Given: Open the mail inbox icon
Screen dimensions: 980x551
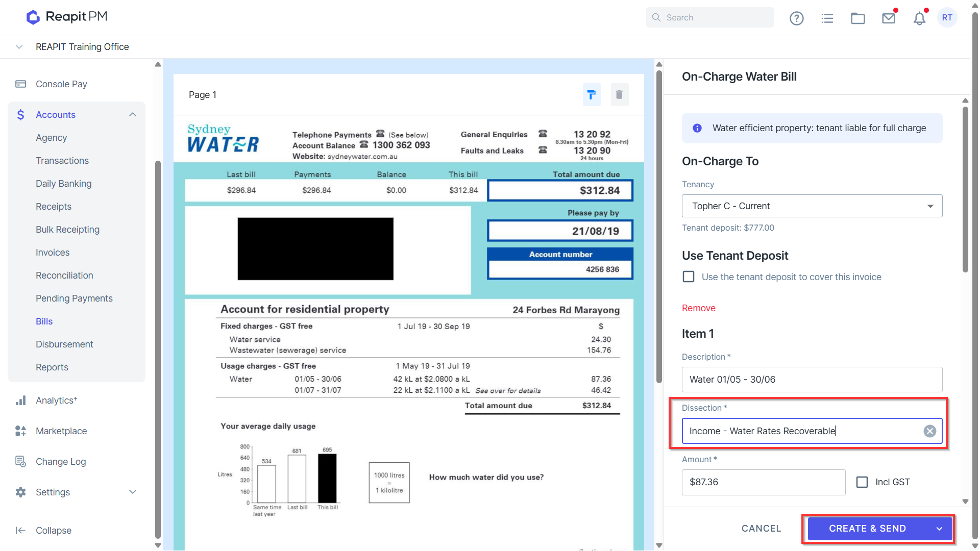Looking at the screenshot, I should 889,18.
